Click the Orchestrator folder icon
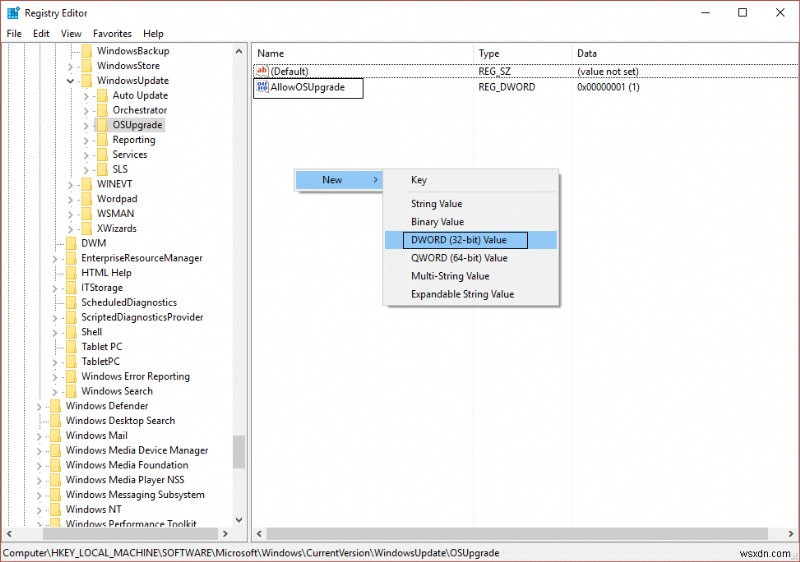 tap(102, 110)
